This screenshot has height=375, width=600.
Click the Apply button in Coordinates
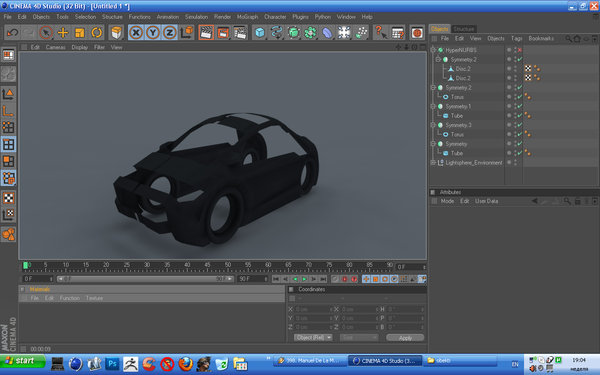pyautogui.click(x=405, y=338)
